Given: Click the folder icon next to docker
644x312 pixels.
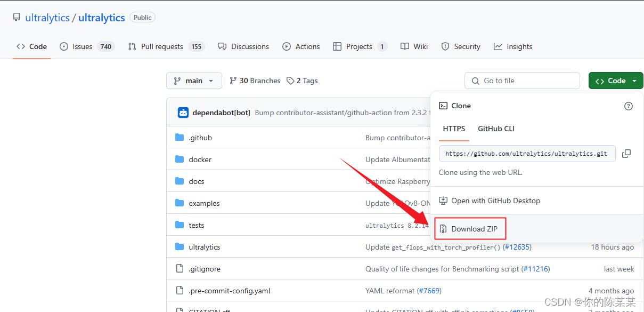Looking at the screenshot, I should pyautogui.click(x=180, y=159).
